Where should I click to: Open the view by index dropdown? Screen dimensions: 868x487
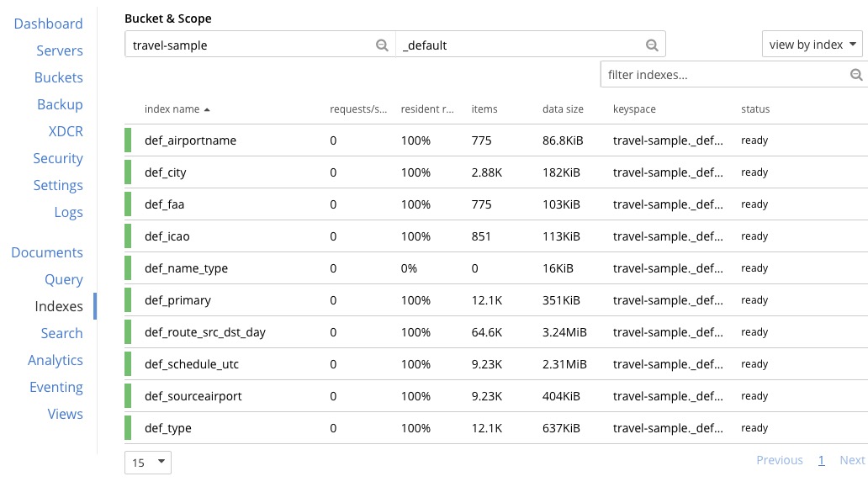[x=811, y=44]
